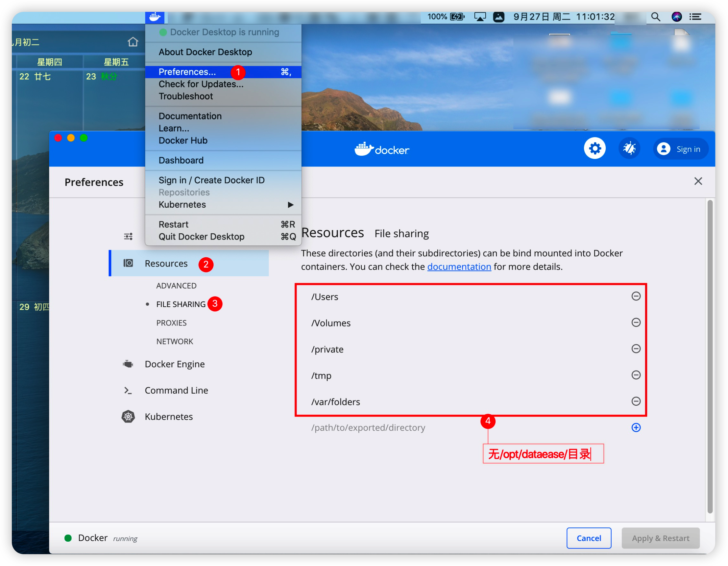Open Kubernetes settings from the sidebar
728x566 pixels.
tap(169, 416)
